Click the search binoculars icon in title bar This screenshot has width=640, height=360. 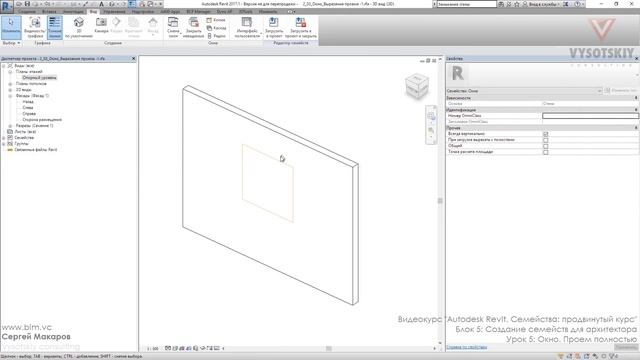coord(501,4)
